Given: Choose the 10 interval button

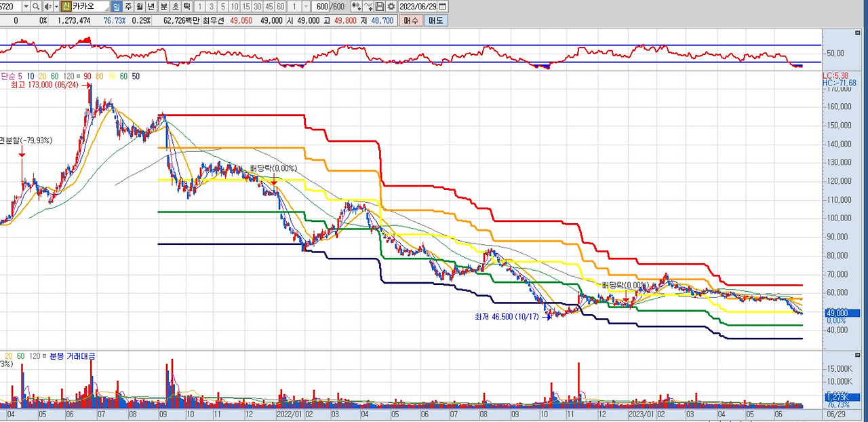Looking at the screenshot, I should 235,6.
